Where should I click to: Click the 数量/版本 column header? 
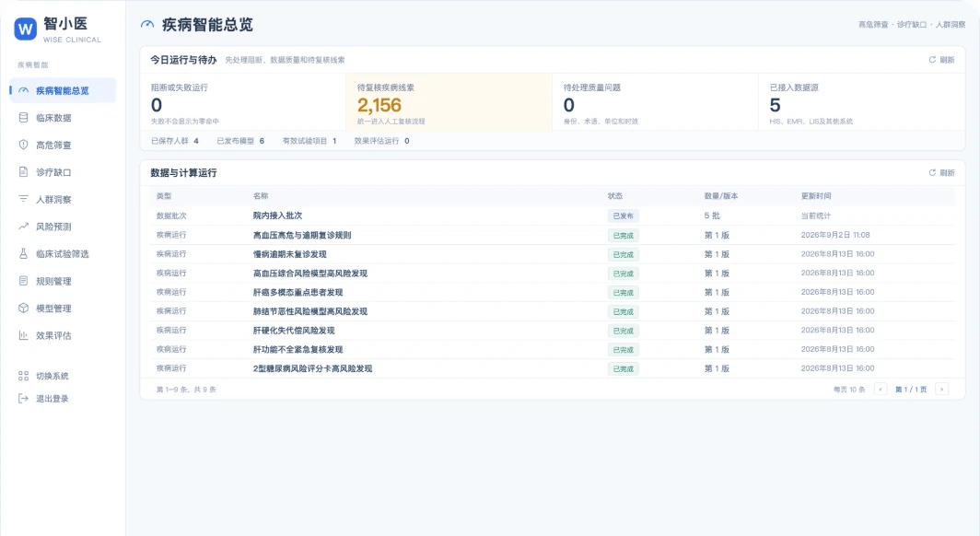(x=721, y=196)
